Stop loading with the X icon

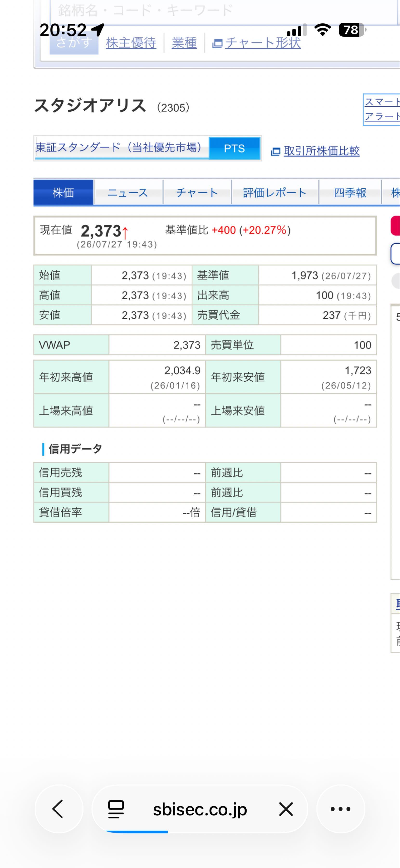tap(286, 809)
